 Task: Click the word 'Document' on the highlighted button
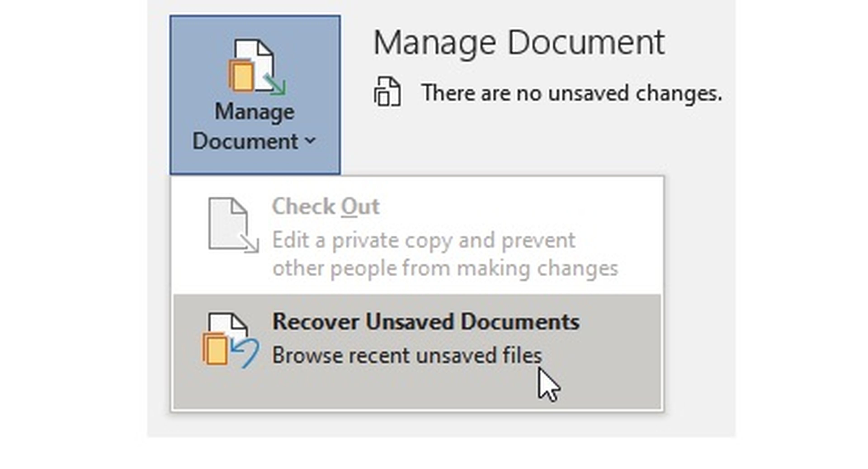point(246,141)
